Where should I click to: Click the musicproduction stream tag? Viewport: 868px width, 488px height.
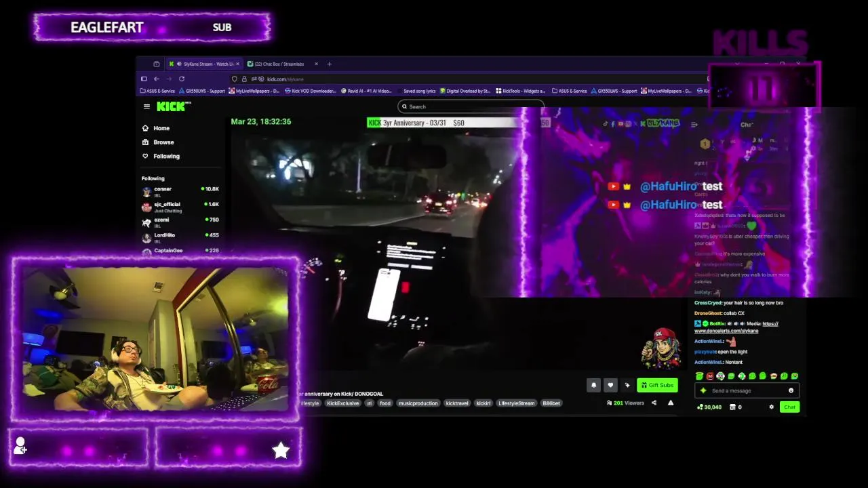418,403
